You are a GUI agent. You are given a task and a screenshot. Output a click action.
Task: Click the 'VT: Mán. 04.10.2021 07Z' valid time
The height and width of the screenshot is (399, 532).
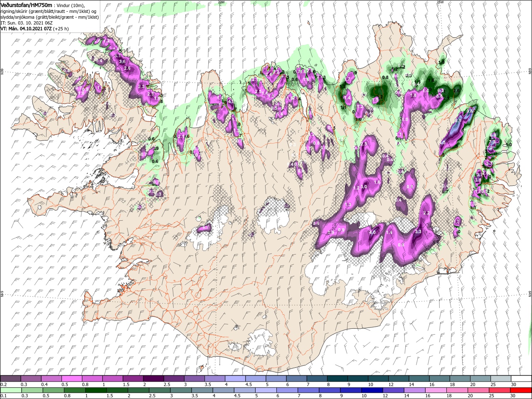pyautogui.click(x=26, y=29)
